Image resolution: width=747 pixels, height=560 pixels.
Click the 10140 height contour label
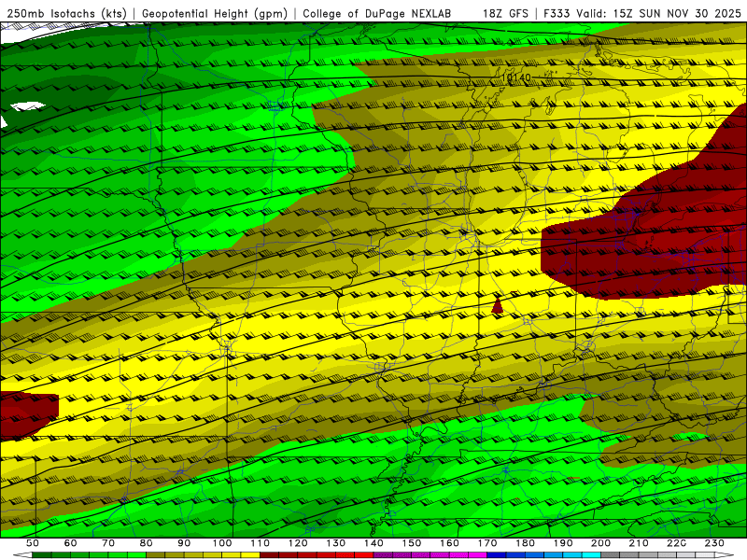pos(516,77)
